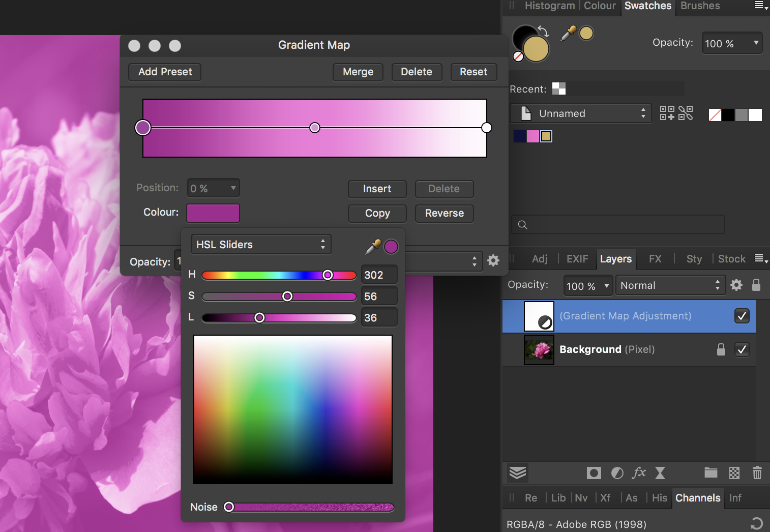Screen dimensions: 770x532
Task: Click the Hue value field 302
Action: [379, 275]
